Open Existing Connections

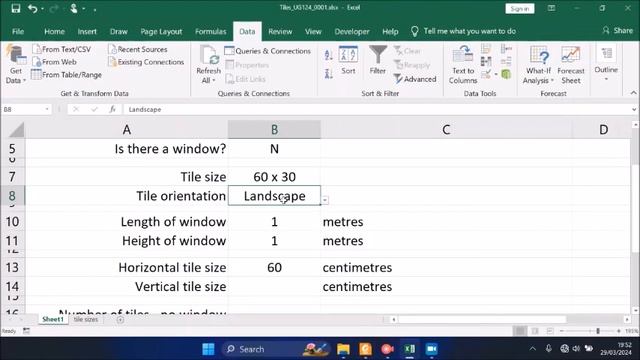146,62
